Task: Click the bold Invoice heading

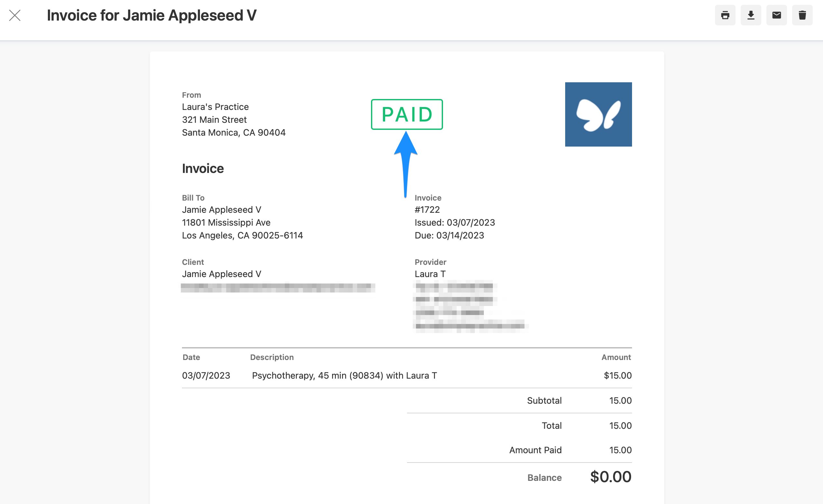Action: point(203,169)
